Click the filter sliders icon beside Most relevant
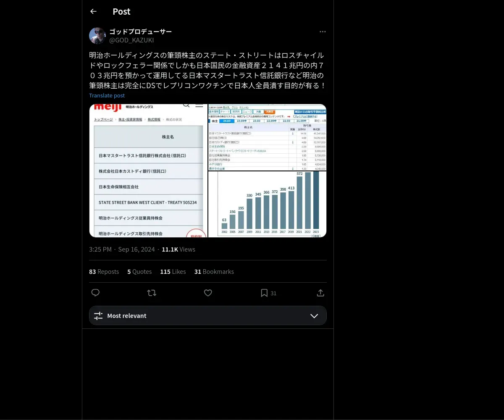This screenshot has height=420, width=504. (98, 316)
